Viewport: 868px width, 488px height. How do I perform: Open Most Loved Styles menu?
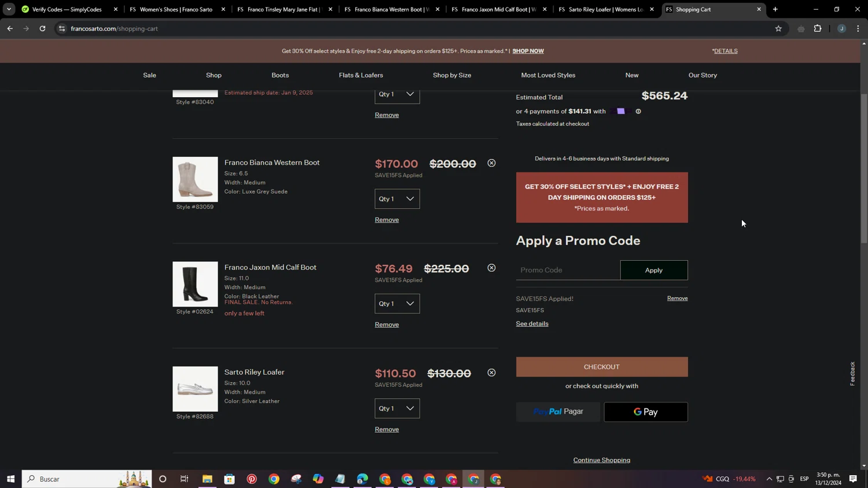tap(548, 75)
